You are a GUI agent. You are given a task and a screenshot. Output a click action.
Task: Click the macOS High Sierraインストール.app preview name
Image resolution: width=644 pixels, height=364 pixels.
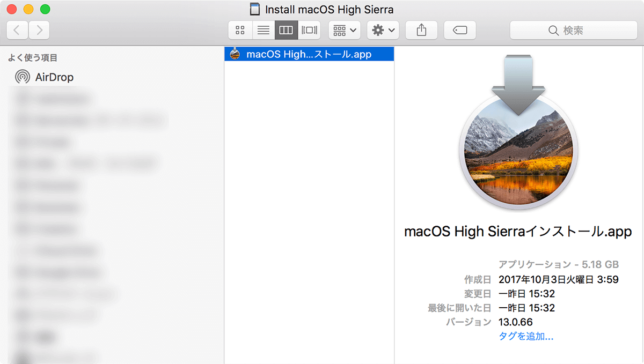pos(518,232)
